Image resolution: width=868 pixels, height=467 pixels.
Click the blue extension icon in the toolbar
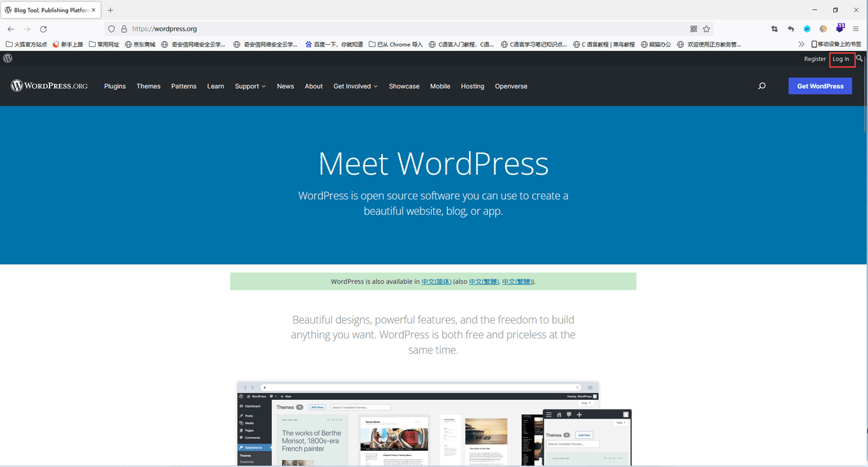[x=806, y=29]
